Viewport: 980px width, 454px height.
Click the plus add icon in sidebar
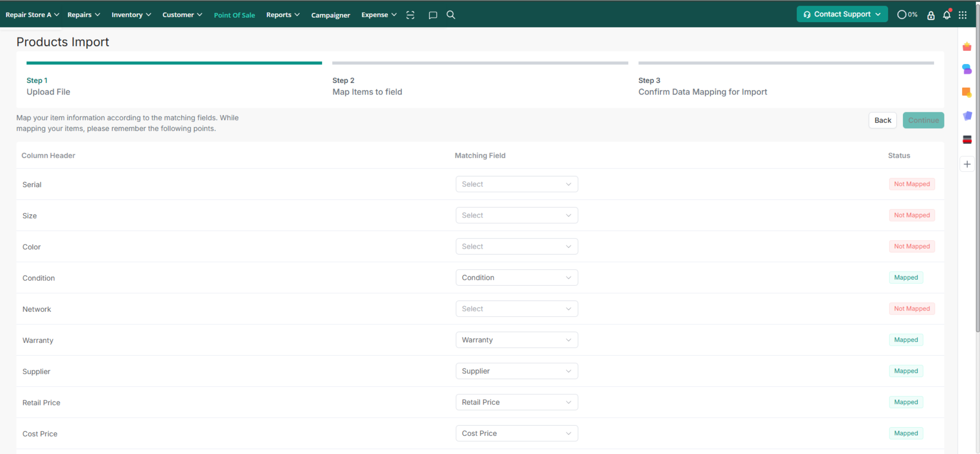[x=967, y=164]
